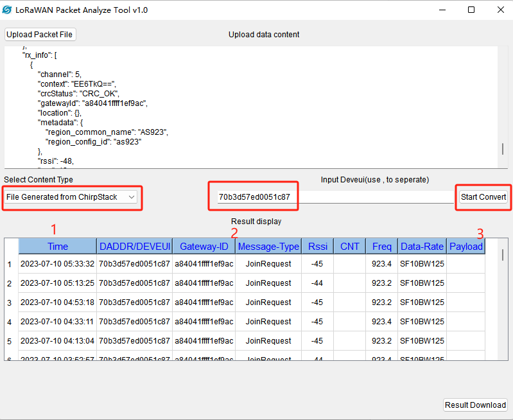Click the Message-Type column header
This screenshot has width=513, height=420.
pyautogui.click(x=268, y=246)
